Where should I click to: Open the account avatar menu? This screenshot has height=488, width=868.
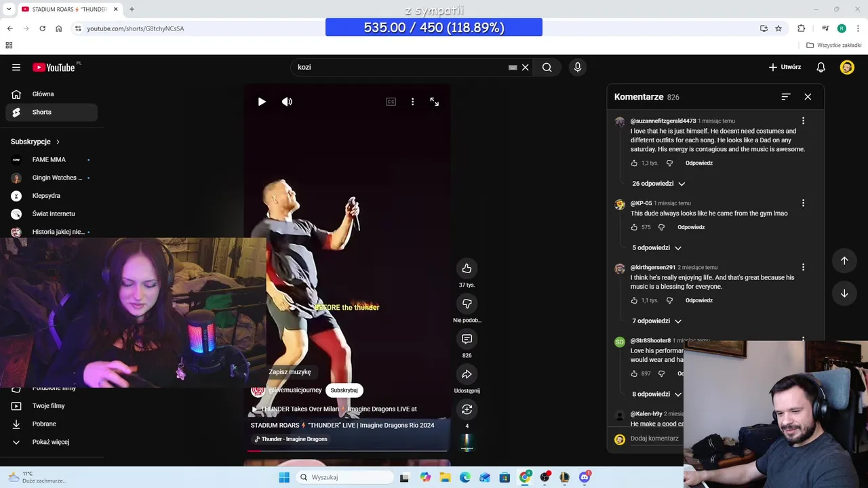coord(847,67)
